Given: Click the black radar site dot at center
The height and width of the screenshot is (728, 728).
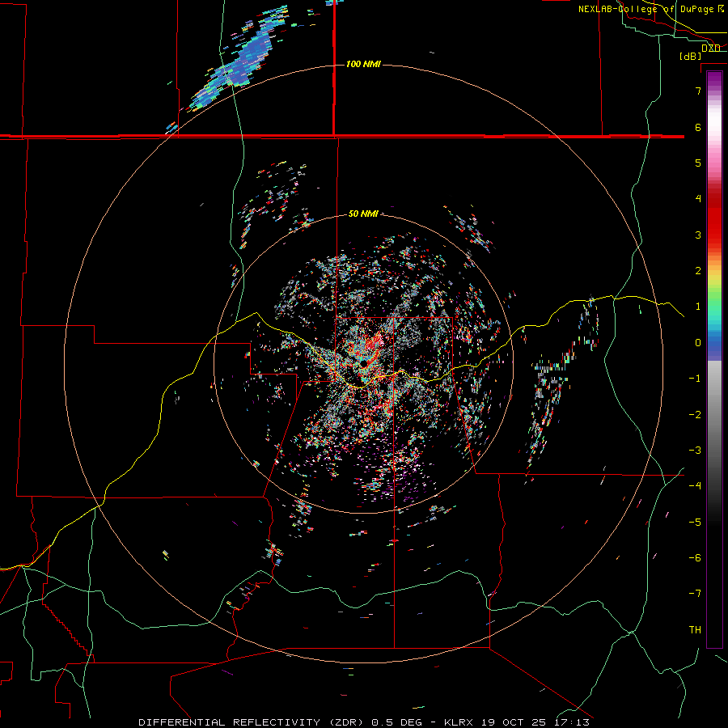Looking at the screenshot, I should click(x=363, y=363).
